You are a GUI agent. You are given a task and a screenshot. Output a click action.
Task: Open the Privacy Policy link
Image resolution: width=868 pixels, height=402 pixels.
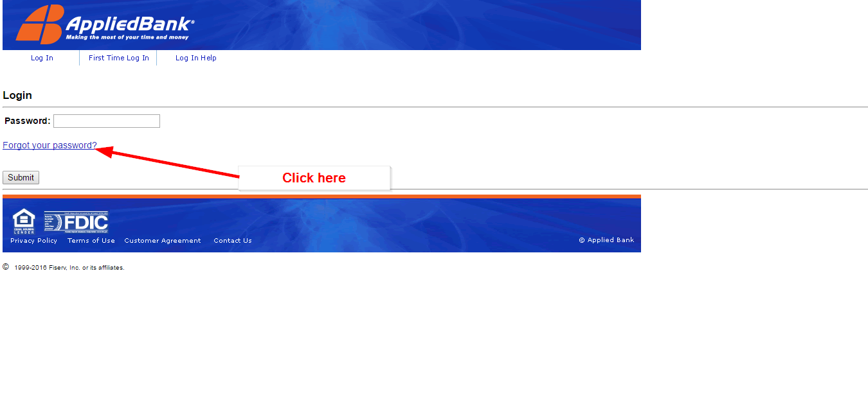pyautogui.click(x=34, y=241)
